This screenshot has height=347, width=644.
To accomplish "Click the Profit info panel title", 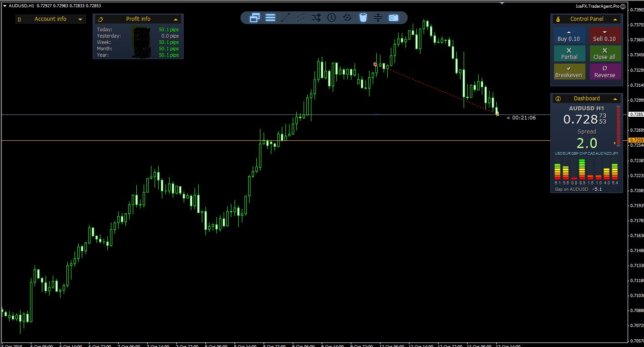I will click(138, 19).
